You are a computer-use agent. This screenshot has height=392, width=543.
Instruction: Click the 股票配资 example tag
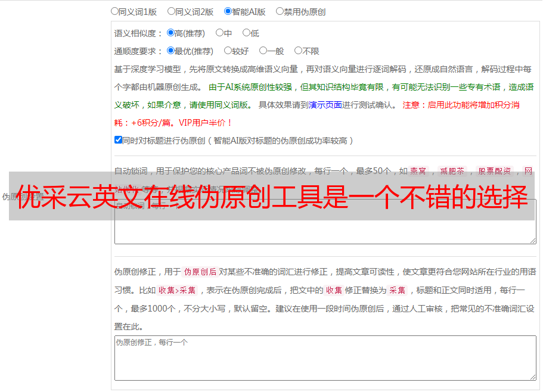pyautogui.click(x=495, y=171)
